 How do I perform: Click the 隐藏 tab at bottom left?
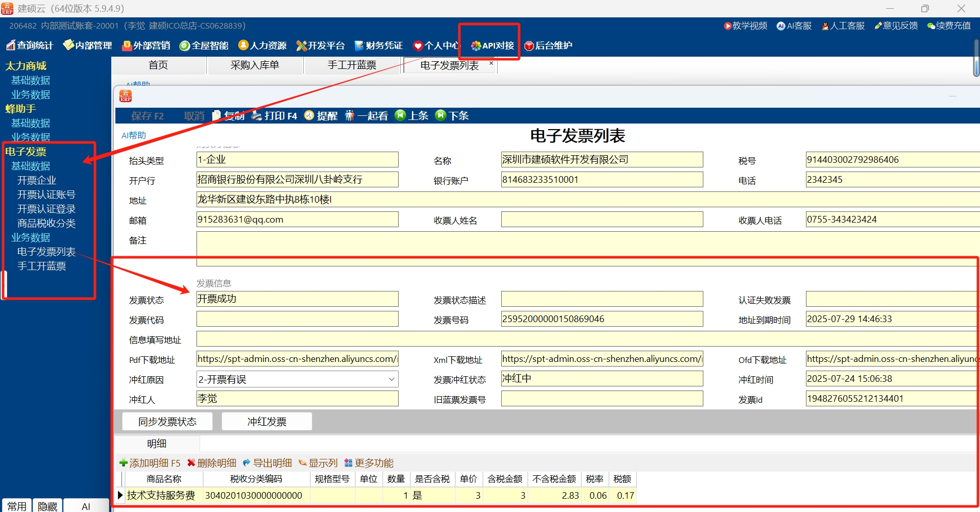pyautogui.click(x=47, y=506)
